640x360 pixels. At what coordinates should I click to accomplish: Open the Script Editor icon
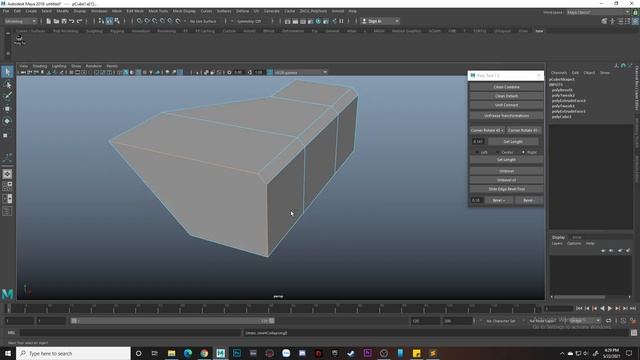tap(633, 333)
